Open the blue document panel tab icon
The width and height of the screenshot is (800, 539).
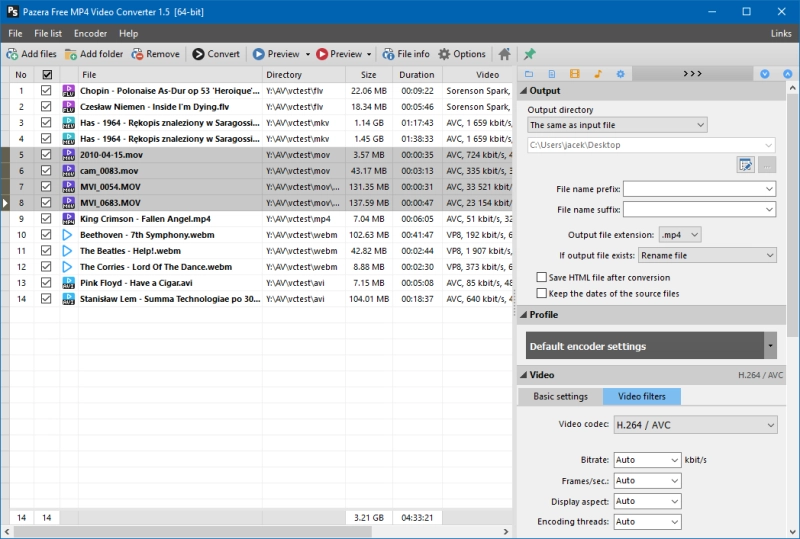pyautogui.click(x=552, y=74)
